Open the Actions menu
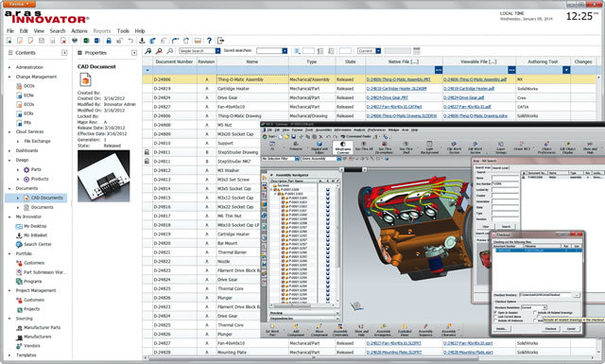 click(x=79, y=31)
